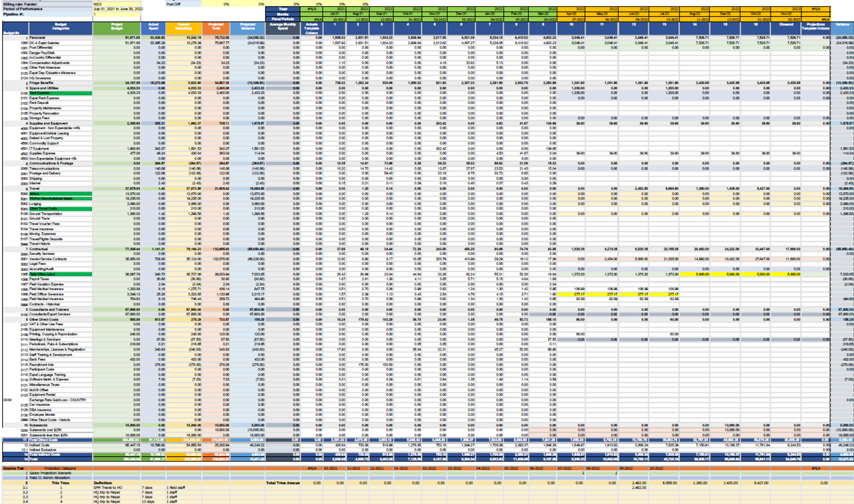Click the Pipeline # yellow input cell
Viewport: 854px width, 504px height.
(x=117, y=14)
